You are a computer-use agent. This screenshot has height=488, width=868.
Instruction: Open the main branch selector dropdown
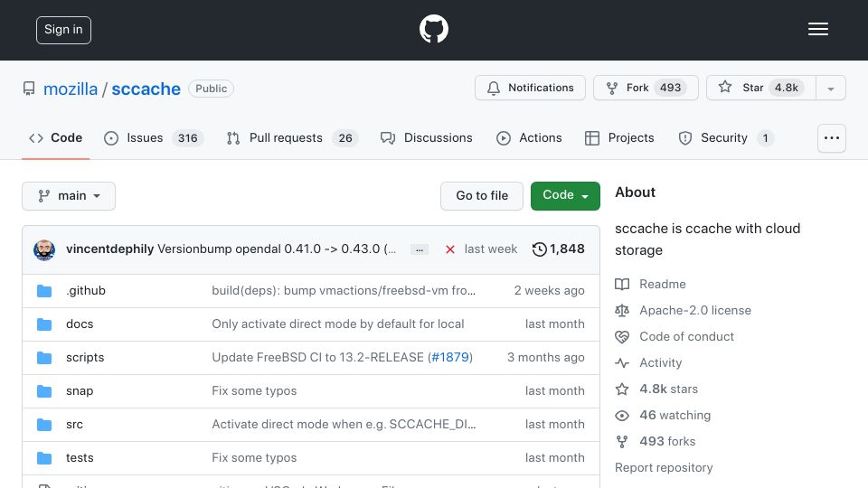coord(69,196)
